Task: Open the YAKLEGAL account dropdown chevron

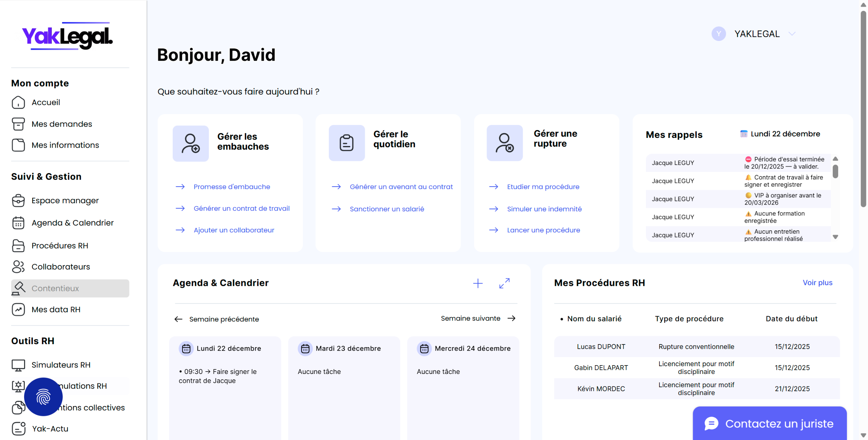Action: click(x=792, y=34)
